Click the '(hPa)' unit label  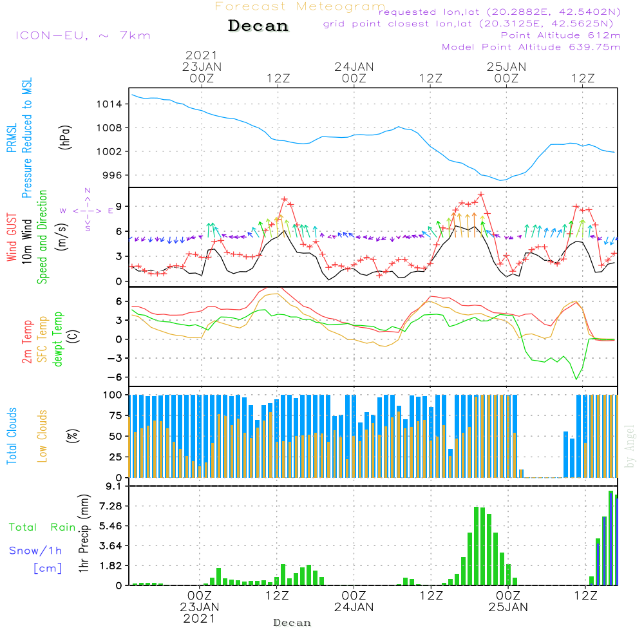(x=65, y=138)
